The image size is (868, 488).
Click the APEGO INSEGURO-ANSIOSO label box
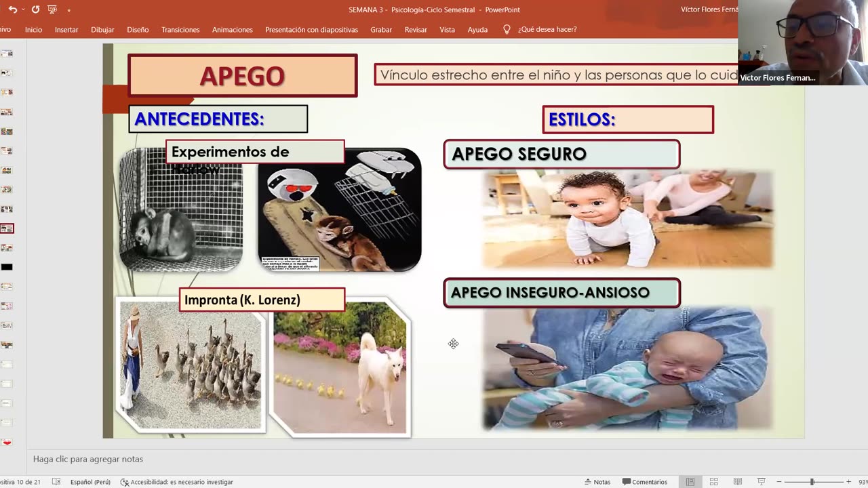[561, 293]
